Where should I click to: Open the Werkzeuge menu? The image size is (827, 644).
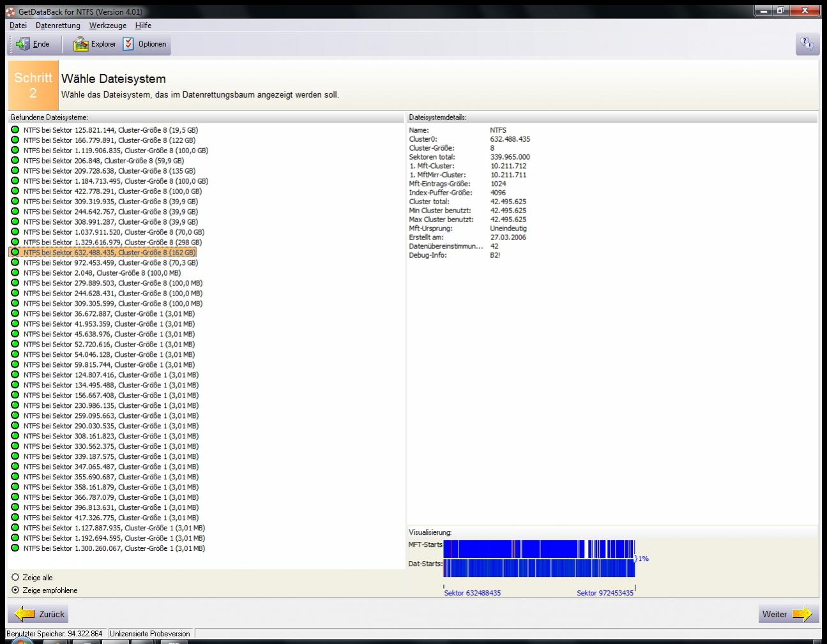(108, 26)
